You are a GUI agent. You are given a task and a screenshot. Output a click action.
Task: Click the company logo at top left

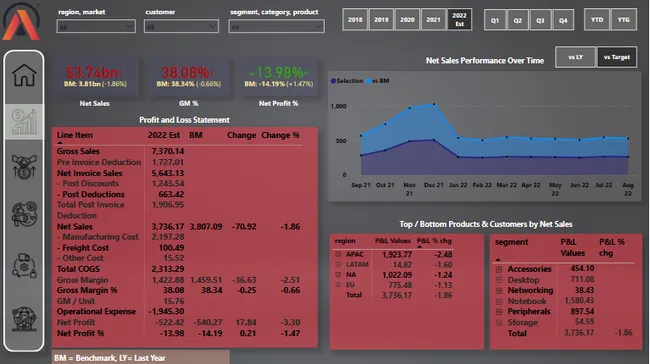coord(21,22)
